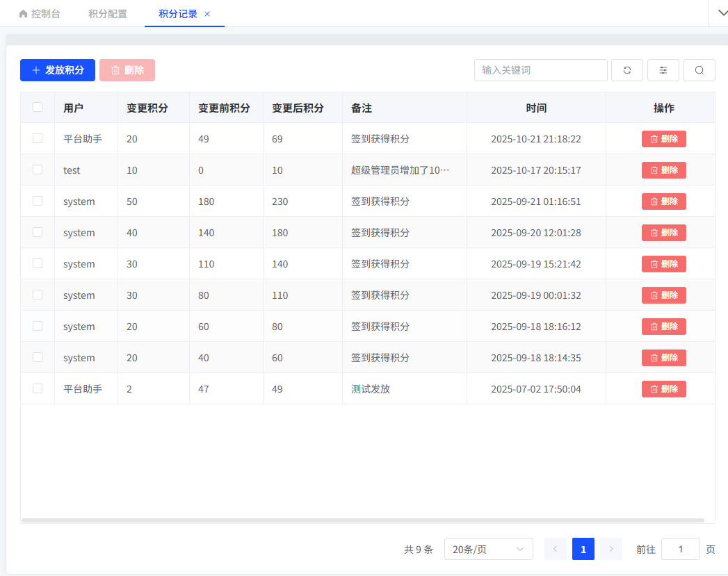Click the refresh icon above the table
This screenshot has width=728, height=576.
pyautogui.click(x=626, y=70)
